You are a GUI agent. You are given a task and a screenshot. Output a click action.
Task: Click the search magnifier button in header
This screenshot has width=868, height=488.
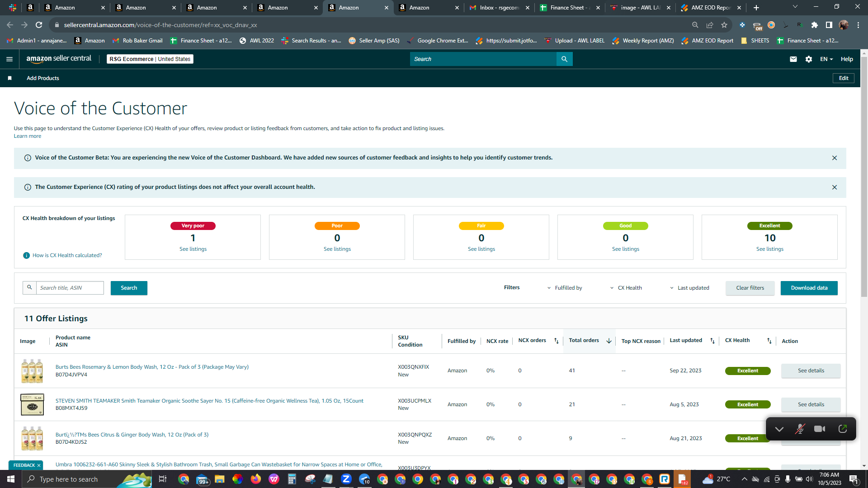click(x=564, y=59)
